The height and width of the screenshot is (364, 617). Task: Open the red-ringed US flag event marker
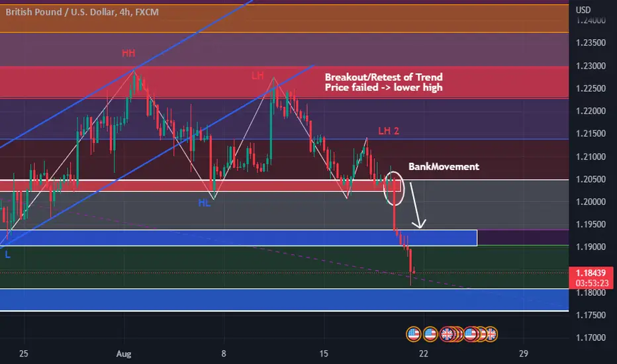point(471,334)
